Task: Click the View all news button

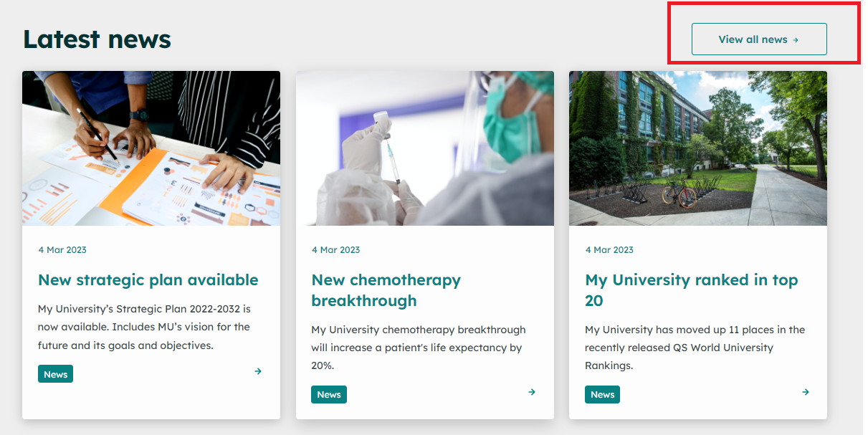Action: point(758,39)
